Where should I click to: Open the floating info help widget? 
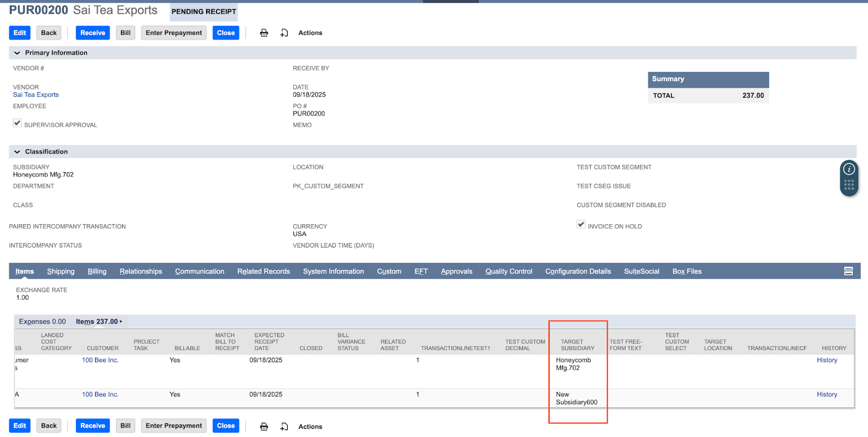[849, 169]
